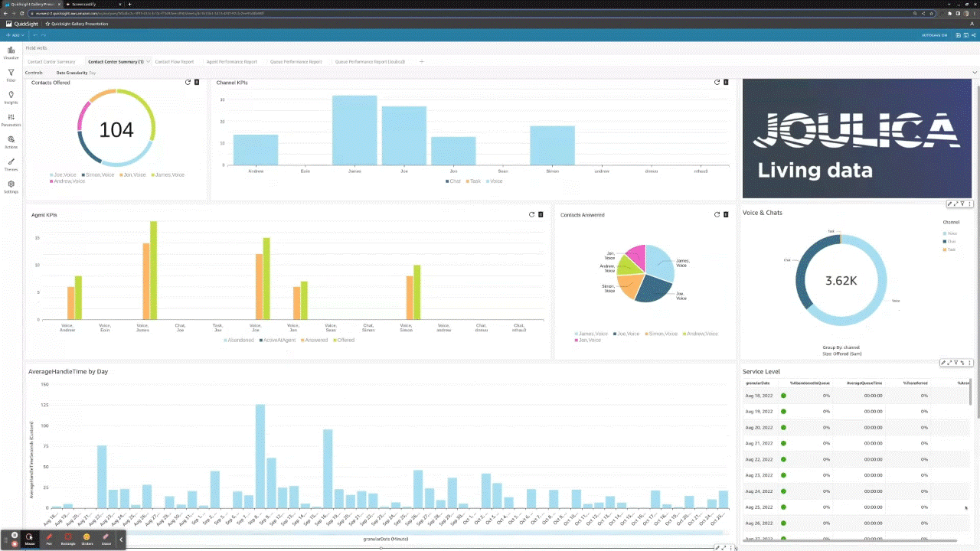Image resolution: width=980 pixels, height=551 pixels.
Task: Open the user account icon in QuickSight header
Action: pos(972,24)
